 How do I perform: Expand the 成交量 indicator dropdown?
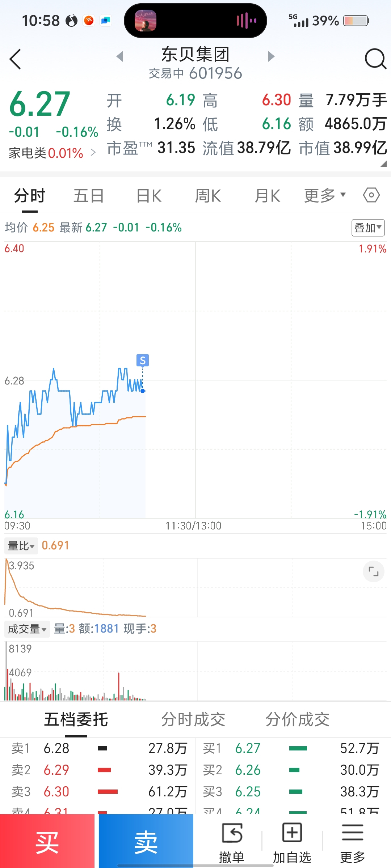click(27, 629)
